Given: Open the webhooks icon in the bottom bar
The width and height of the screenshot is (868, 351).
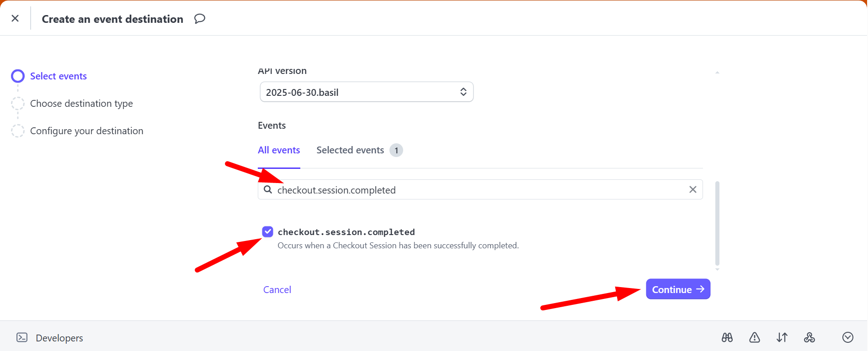Looking at the screenshot, I should point(809,337).
